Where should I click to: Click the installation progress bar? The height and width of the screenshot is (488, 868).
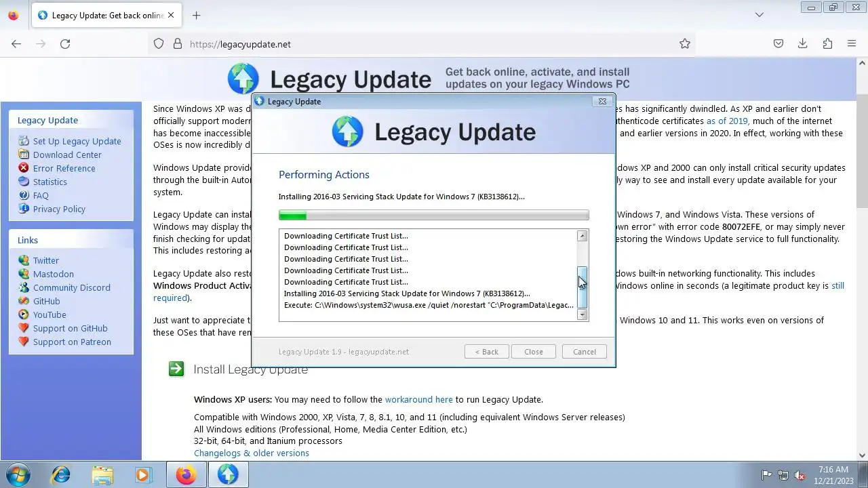433,216
